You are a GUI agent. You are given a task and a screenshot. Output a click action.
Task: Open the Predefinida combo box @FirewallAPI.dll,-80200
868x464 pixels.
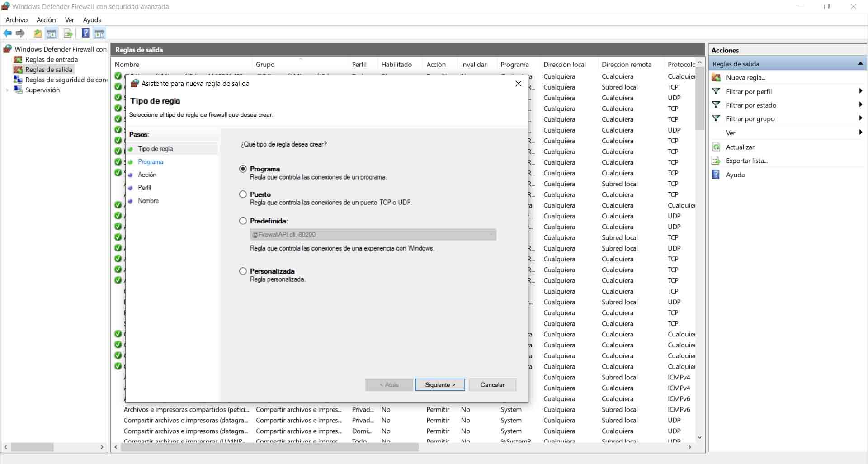[373, 235]
